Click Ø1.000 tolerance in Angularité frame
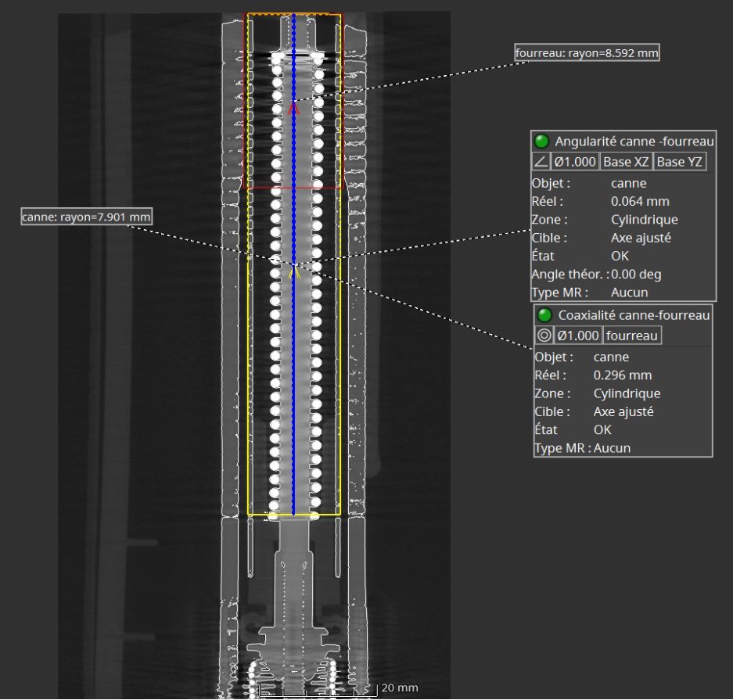Image resolution: width=733 pixels, height=700 pixels. [x=575, y=162]
